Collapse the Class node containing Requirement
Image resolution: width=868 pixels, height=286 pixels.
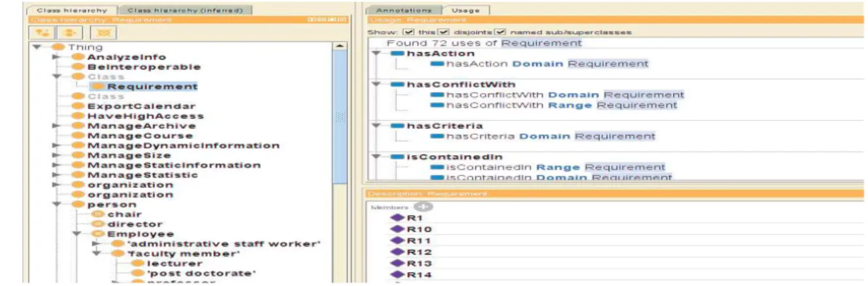coord(57,77)
